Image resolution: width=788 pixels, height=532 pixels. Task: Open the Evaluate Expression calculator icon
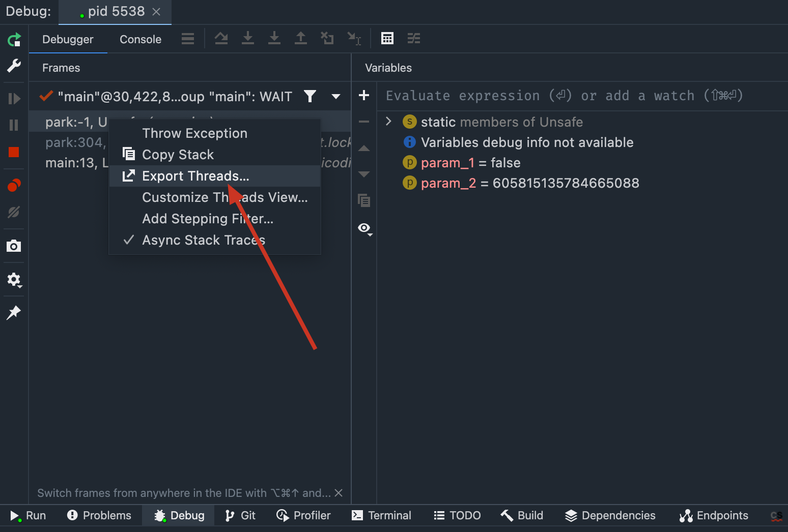coord(387,39)
